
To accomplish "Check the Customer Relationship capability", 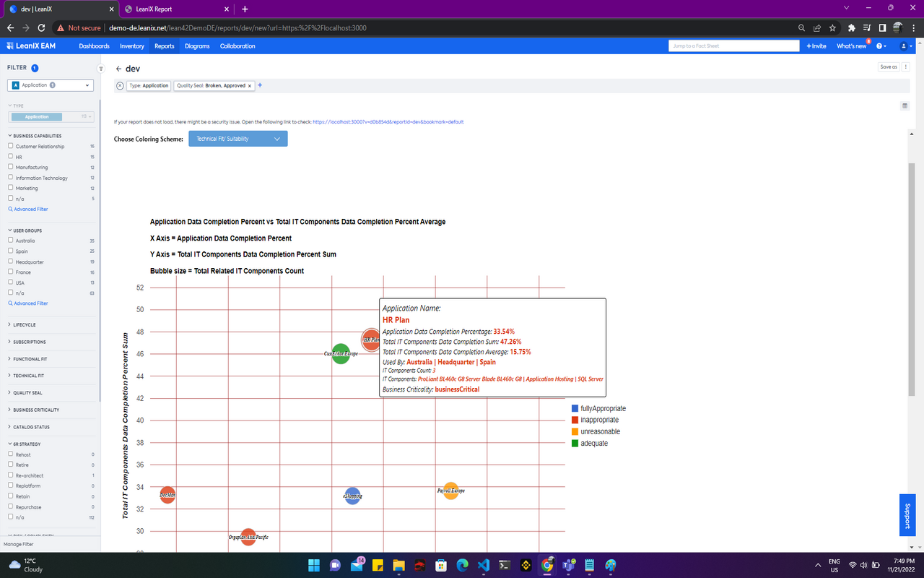I will tap(10, 146).
